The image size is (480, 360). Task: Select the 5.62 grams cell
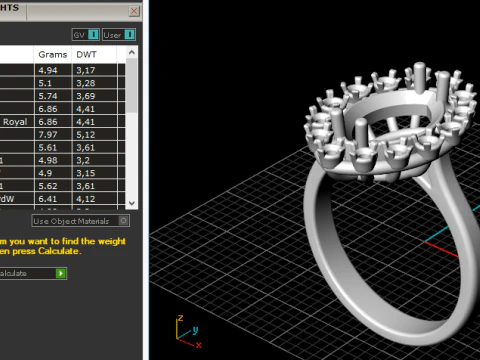coord(53,186)
